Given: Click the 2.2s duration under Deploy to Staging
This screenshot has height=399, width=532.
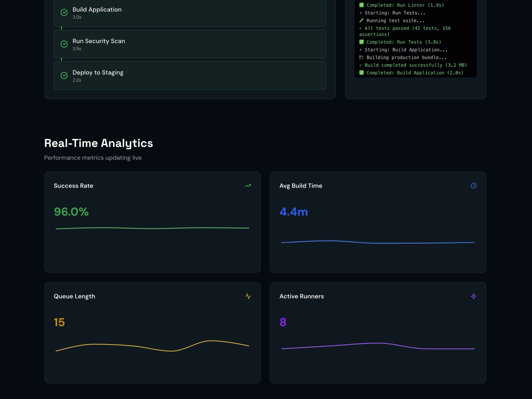Looking at the screenshot, I should click(77, 80).
